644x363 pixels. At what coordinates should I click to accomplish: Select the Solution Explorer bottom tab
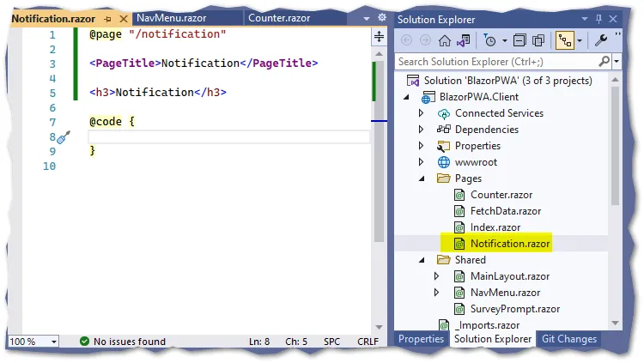493,339
